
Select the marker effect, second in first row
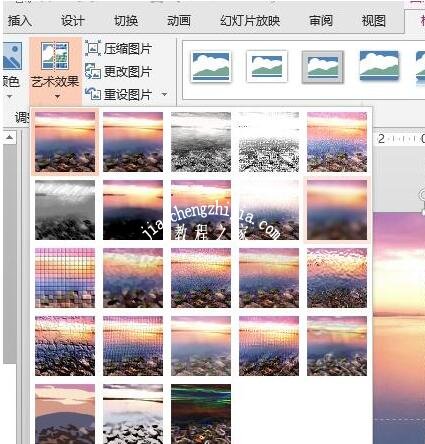click(x=133, y=142)
